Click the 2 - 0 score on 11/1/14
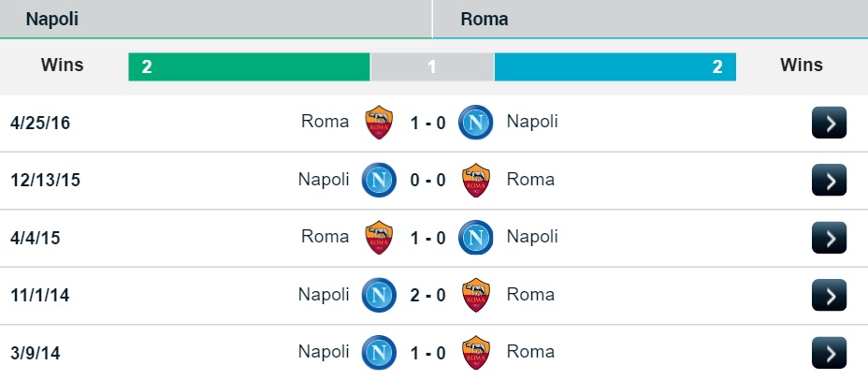 (x=427, y=296)
